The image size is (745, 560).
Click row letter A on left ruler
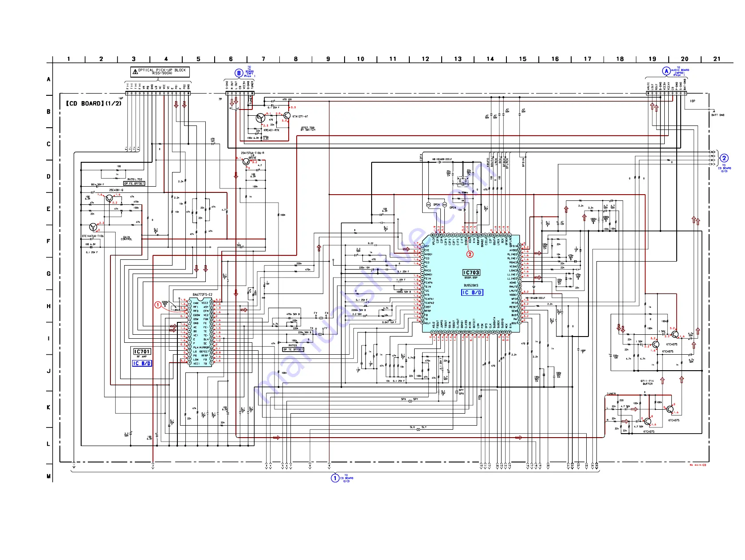point(49,79)
